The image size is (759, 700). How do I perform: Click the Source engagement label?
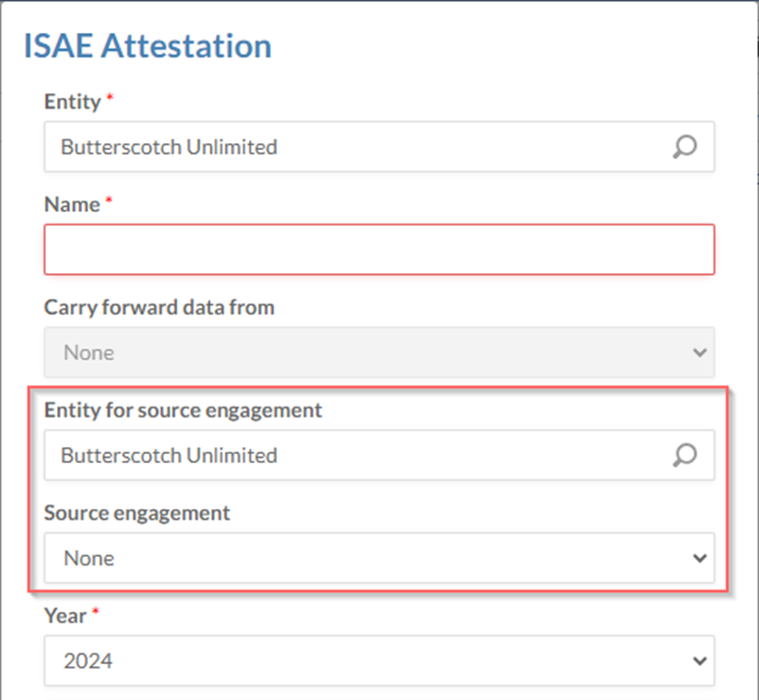[x=137, y=513]
